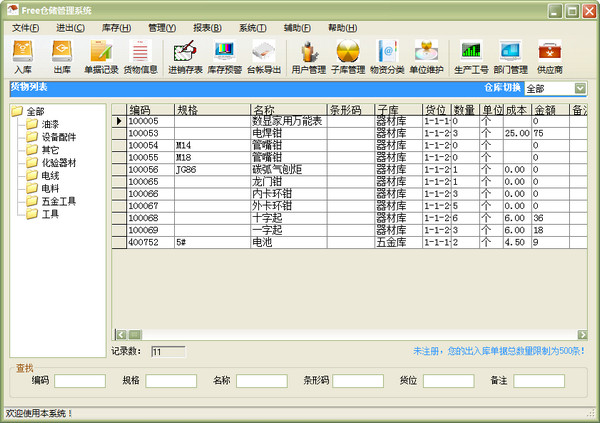Viewport: 600px width, 423px height.
Task: Click the 条形码 column header
Action: coord(351,109)
